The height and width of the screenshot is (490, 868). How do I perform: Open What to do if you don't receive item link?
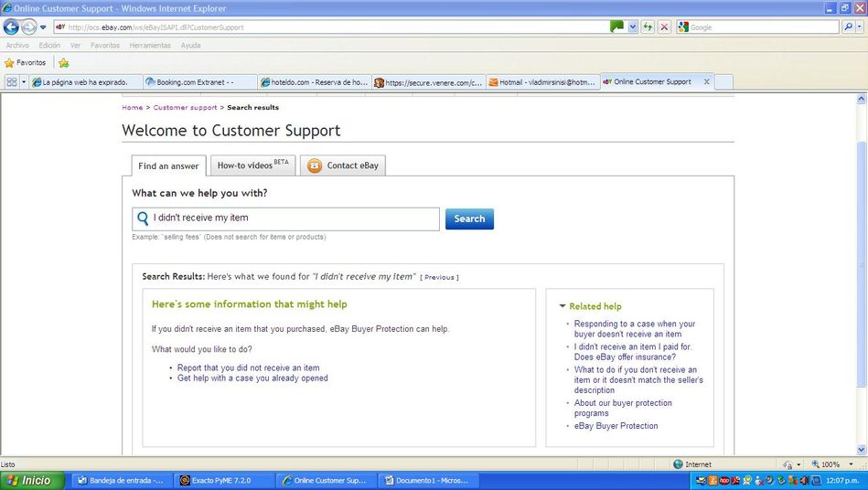(x=638, y=380)
